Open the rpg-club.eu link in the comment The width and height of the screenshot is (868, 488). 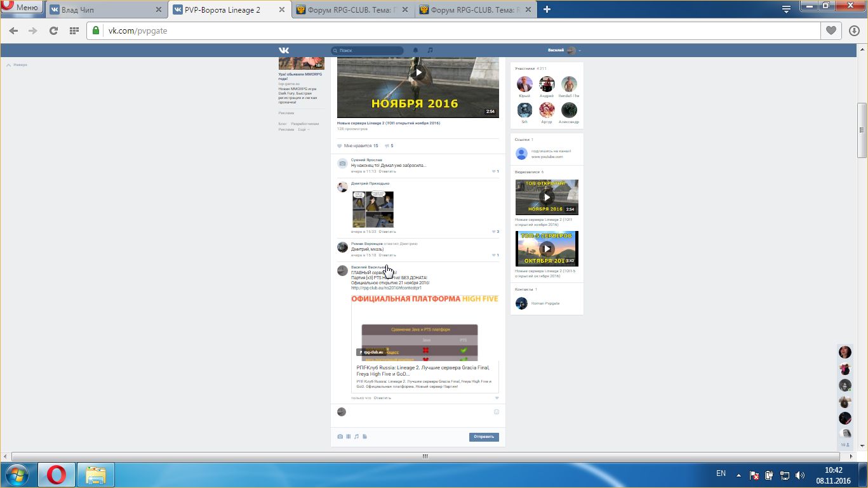385,288
